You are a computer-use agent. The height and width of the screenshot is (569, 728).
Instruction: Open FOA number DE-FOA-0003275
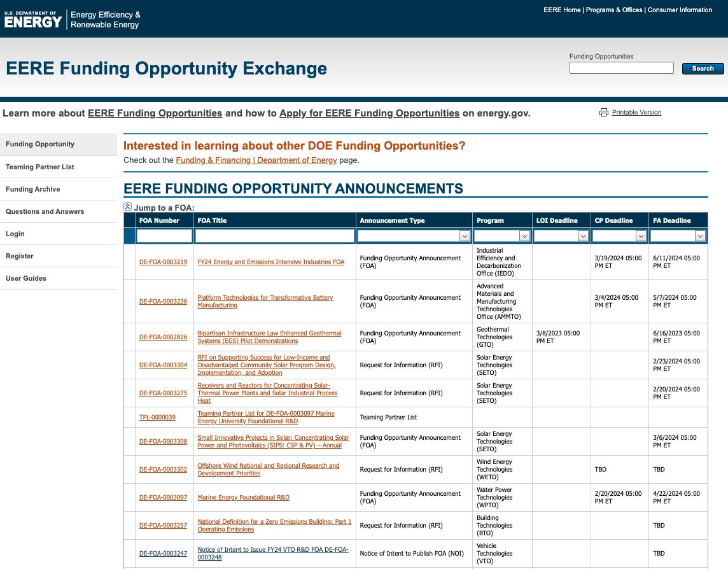point(163,393)
